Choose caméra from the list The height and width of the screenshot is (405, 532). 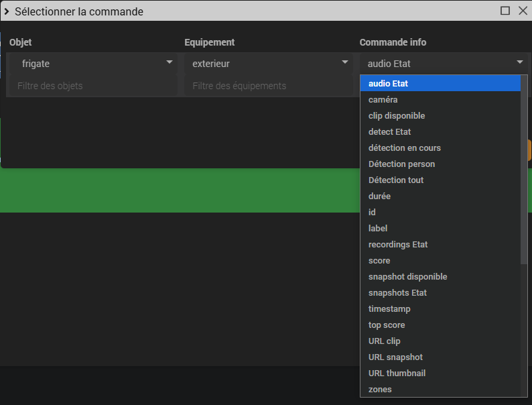coord(440,99)
